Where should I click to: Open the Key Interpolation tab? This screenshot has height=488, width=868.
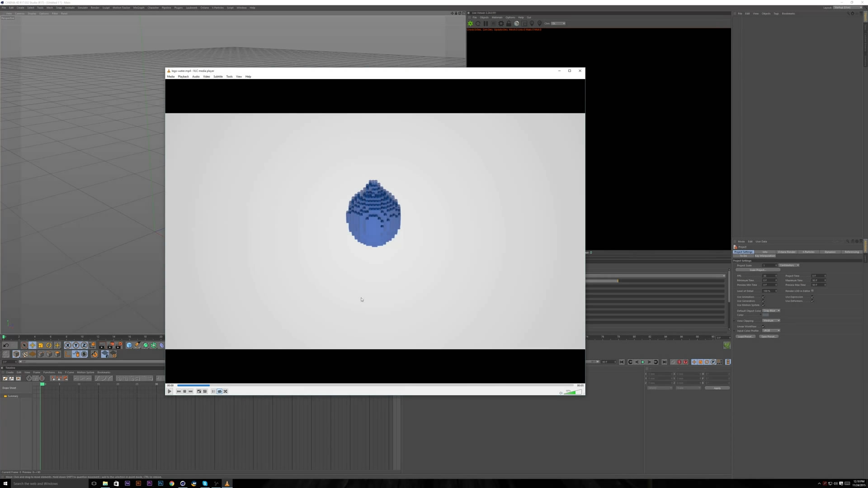tap(765, 256)
